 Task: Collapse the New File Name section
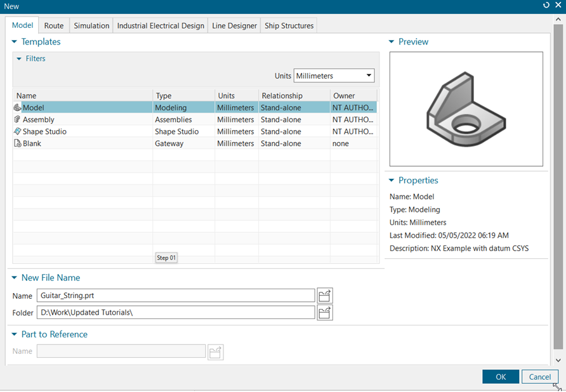tap(15, 277)
